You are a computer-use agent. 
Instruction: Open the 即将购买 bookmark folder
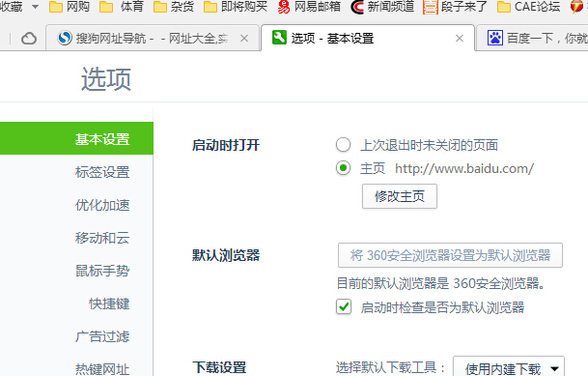(236, 7)
